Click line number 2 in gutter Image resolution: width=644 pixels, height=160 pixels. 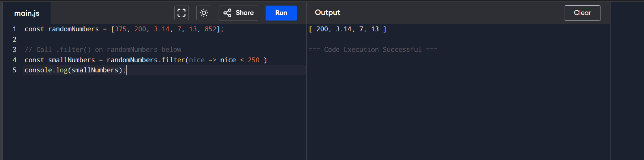coord(15,39)
